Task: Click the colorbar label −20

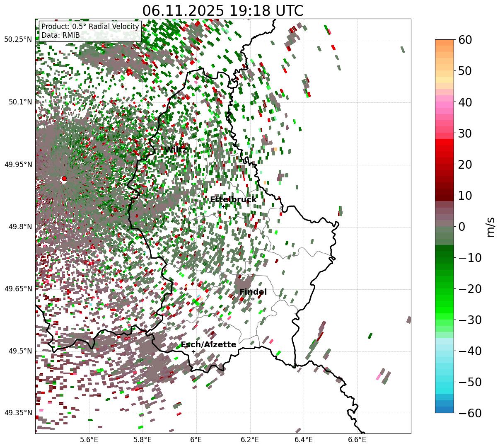Action: 470,288
